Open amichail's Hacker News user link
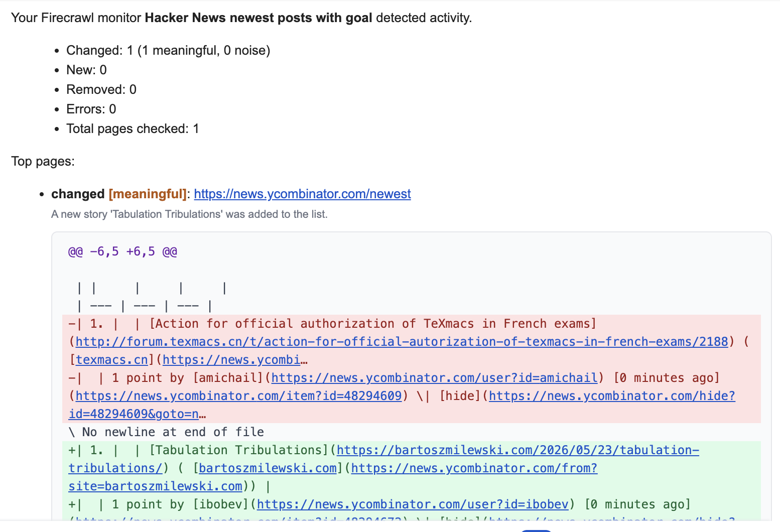The height and width of the screenshot is (532, 780). pyautogui.click(x=435, y=378)
